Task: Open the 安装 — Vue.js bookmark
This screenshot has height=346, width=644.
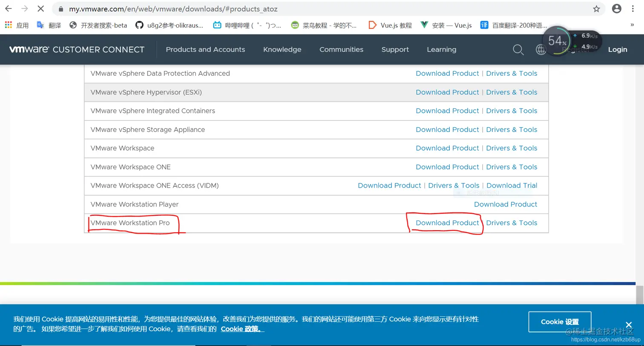Action: coord(446,25)
